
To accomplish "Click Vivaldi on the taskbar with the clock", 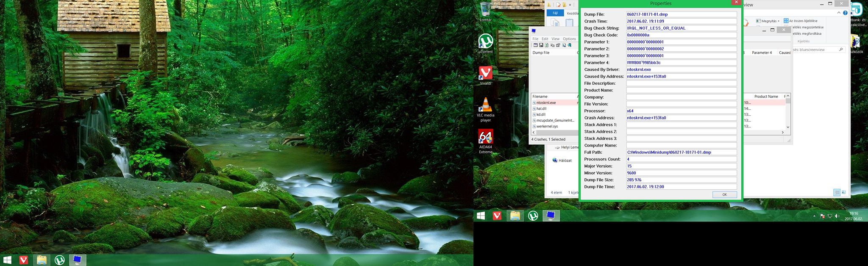I will 497,216.
